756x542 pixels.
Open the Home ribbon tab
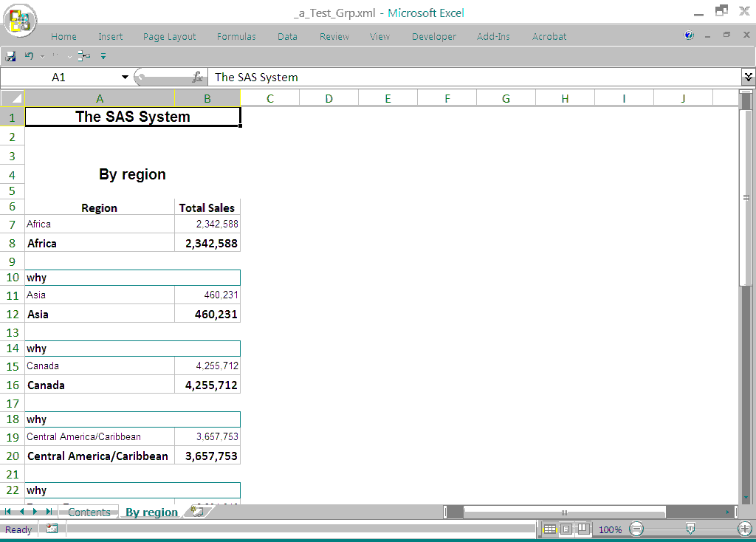[63, 37]
